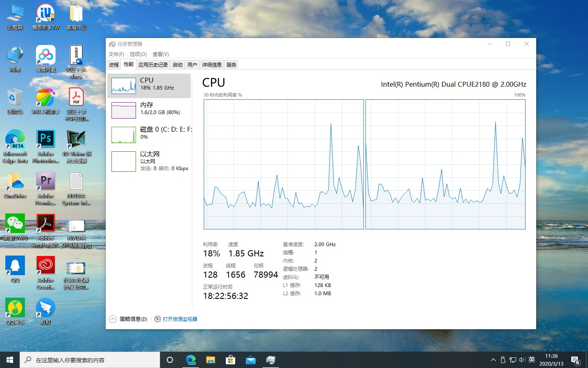
Task: Select the Adobe Photoshop desktop icon
Action: coord(46,147)
